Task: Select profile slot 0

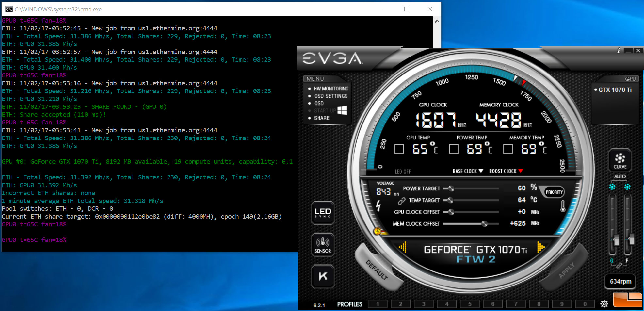Action: 585,304
